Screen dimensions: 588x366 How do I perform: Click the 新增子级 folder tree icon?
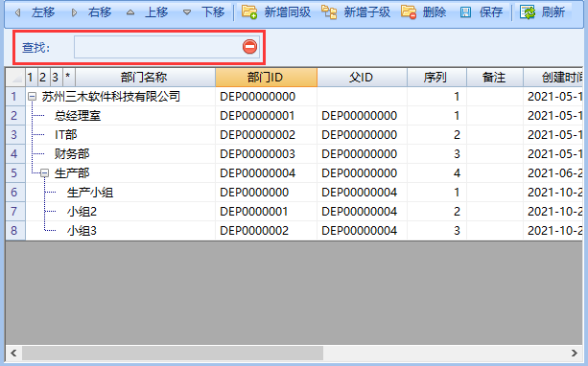coord(329,12)
